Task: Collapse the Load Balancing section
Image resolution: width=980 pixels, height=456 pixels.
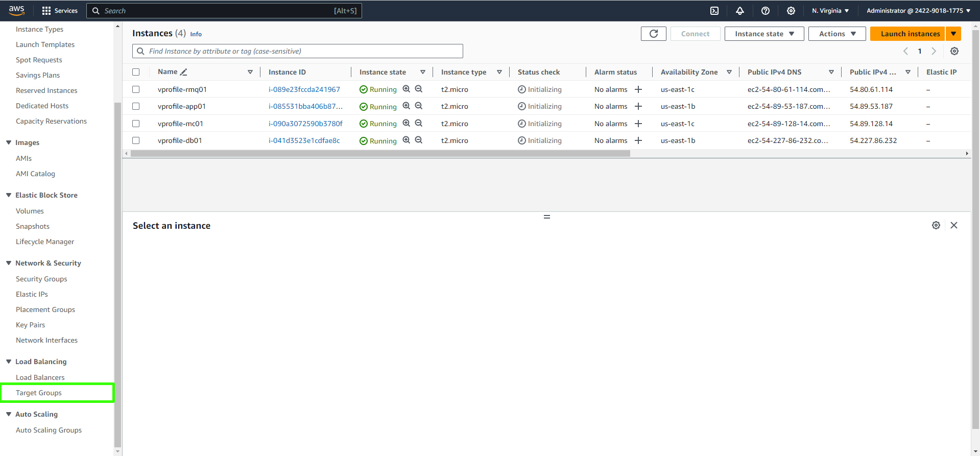Action: coord(9,362)
